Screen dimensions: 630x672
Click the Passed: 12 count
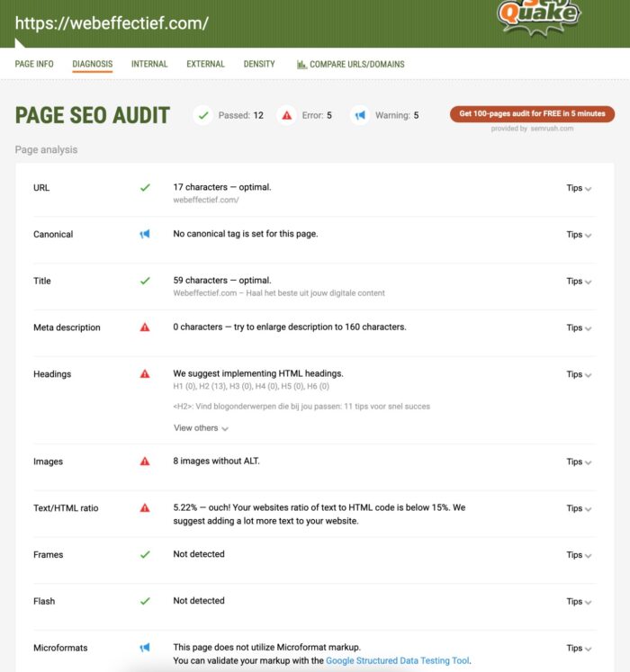tap(240, 115)
